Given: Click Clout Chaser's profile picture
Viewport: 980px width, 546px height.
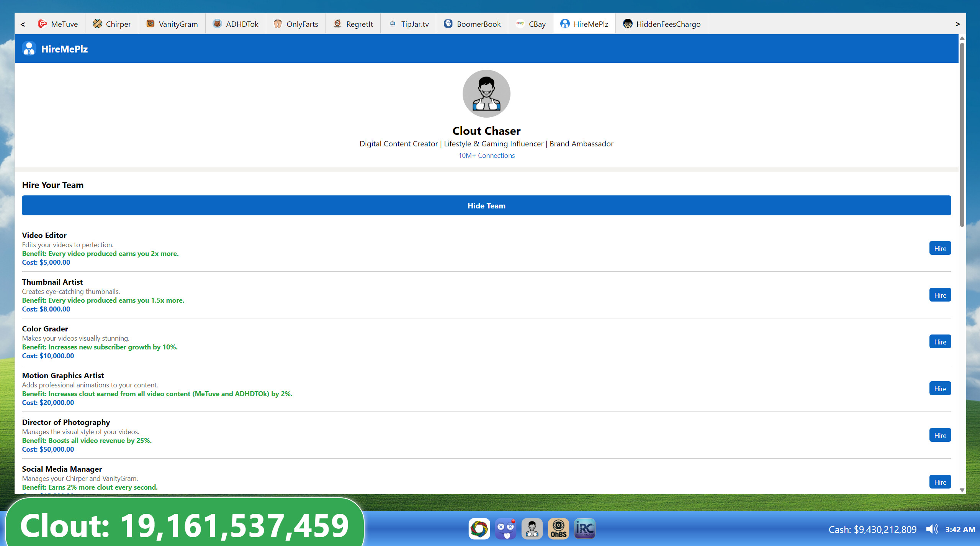Looking at the screenshot, I should pyautogui.click(x=486, y=93).
